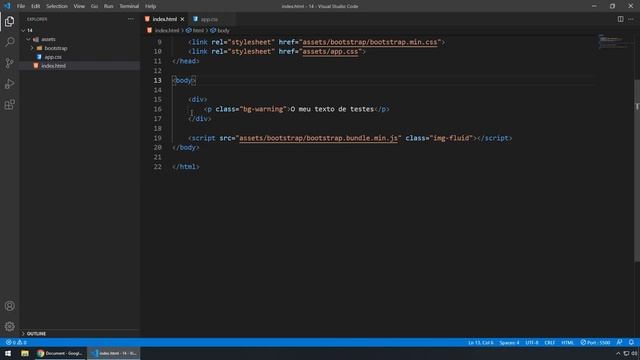Click CRLF end of line setting
The height and width of the screenshot is (360, 640).
(549, 342)
